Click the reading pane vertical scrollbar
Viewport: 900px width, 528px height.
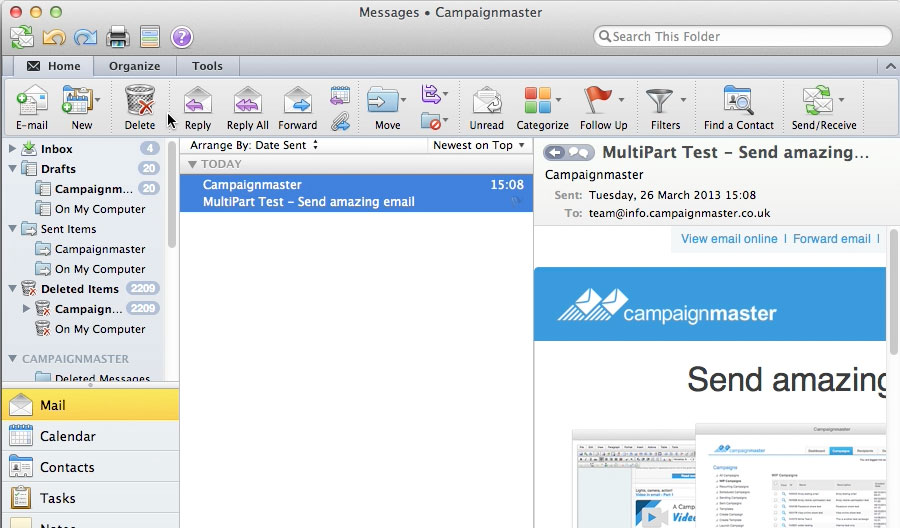coord(894,292)
